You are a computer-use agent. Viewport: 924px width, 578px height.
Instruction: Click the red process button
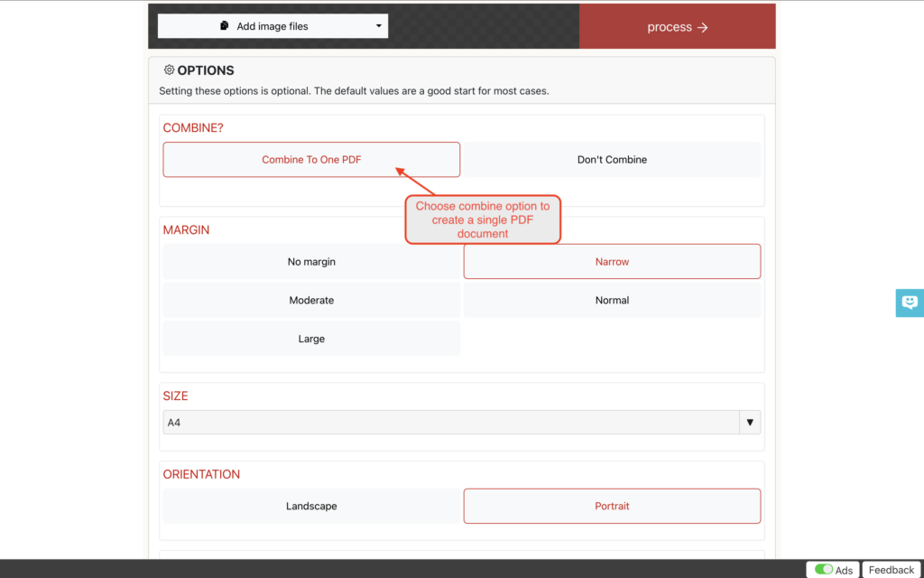pyautogui.click(x=677, y=26)
